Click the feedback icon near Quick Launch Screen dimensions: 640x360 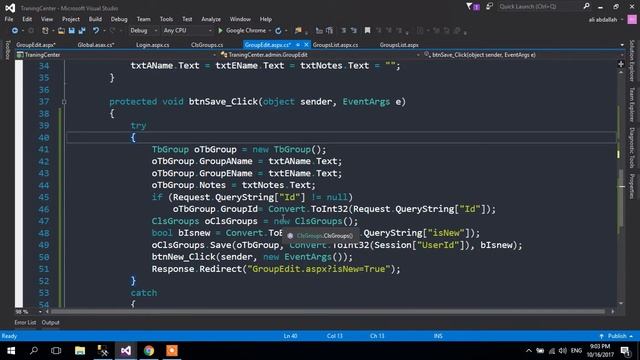pos(489,7)
